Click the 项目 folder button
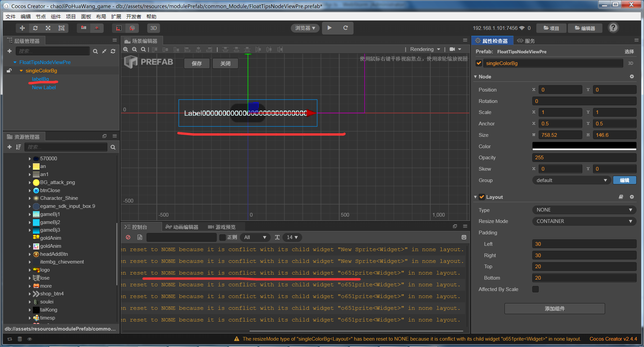 coord(551,28)
